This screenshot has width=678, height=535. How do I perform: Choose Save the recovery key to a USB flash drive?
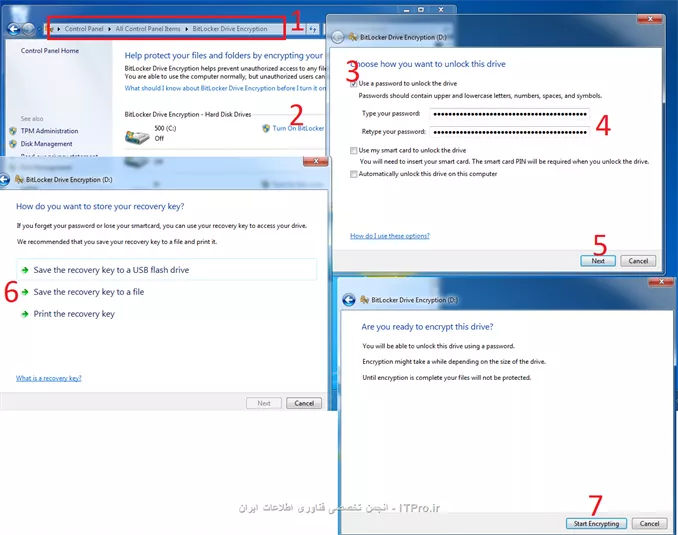[x=166, y=269]
